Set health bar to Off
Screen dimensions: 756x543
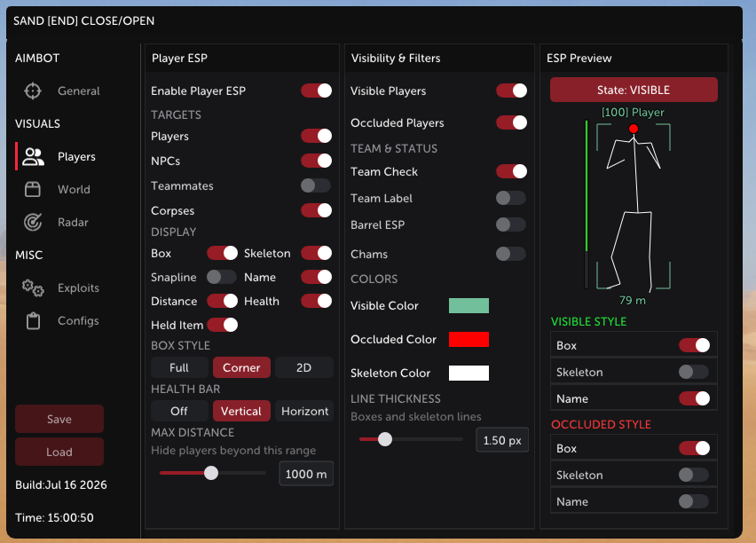coord(179,411)
